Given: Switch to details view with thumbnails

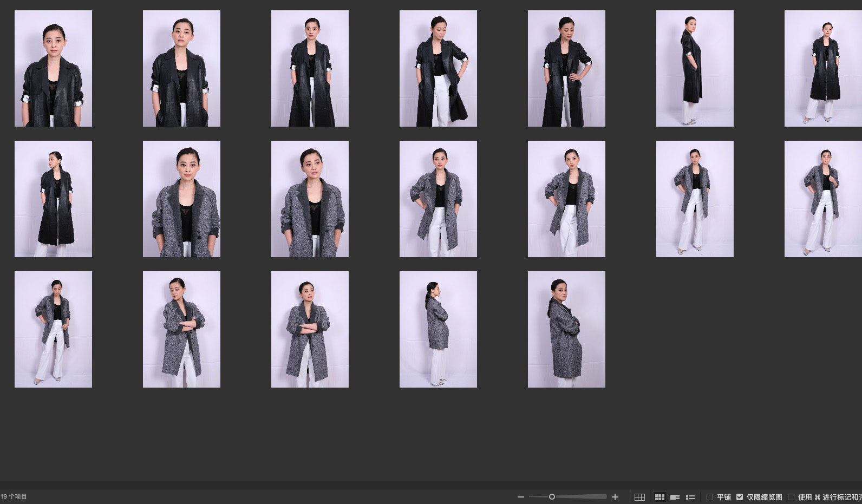Looking at the screenshot, I should (x=675, y=497).
